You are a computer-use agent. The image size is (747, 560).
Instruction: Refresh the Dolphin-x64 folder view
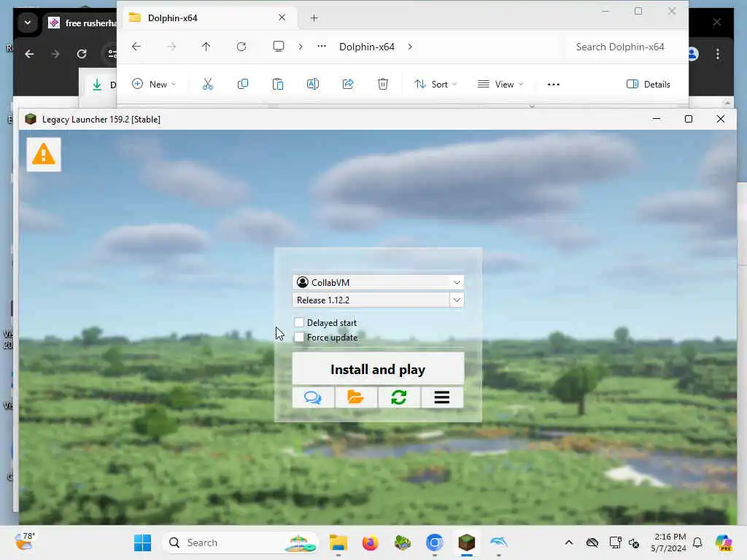[241, 47]
